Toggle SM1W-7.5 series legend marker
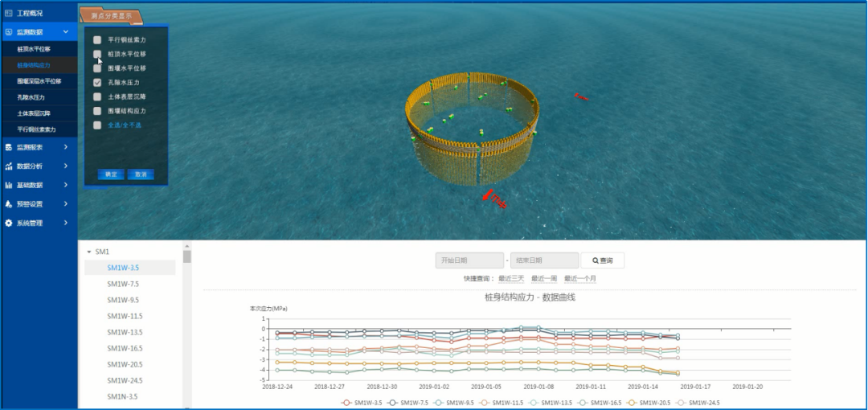 [x=392, y=403]
